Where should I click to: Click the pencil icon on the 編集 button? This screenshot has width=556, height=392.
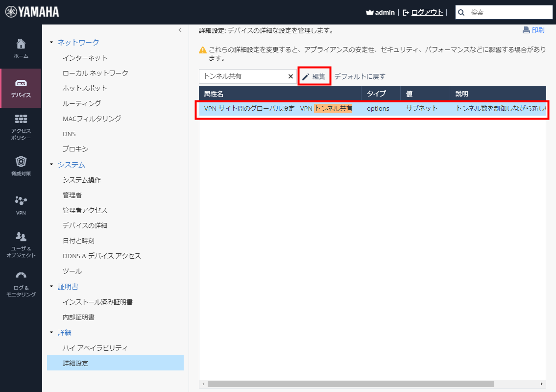coord(306,76)
